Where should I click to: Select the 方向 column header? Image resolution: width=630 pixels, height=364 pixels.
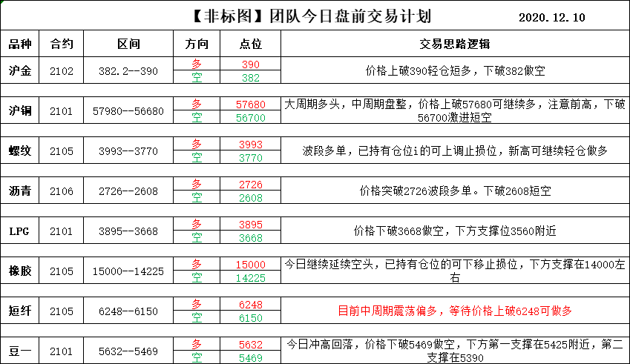pos(197,44)
